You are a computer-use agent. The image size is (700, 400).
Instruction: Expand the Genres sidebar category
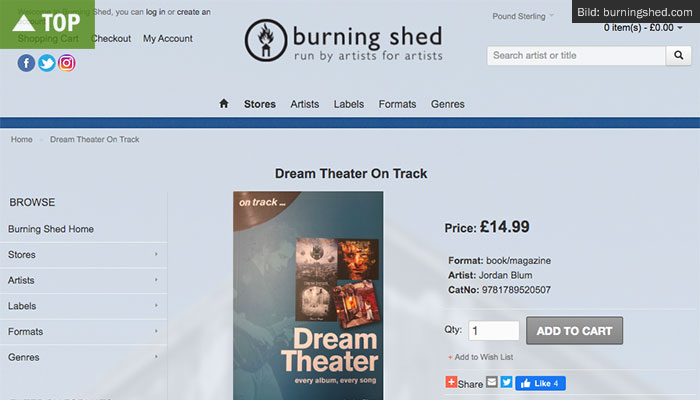[83, 357]
